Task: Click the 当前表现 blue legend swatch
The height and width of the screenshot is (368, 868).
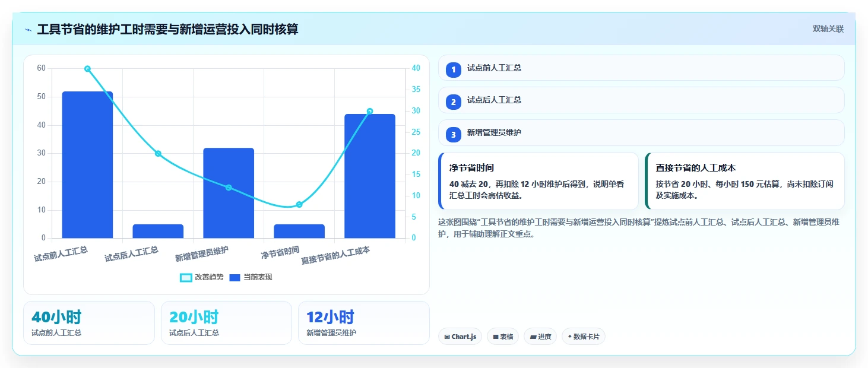Action: tap(235, 277)
